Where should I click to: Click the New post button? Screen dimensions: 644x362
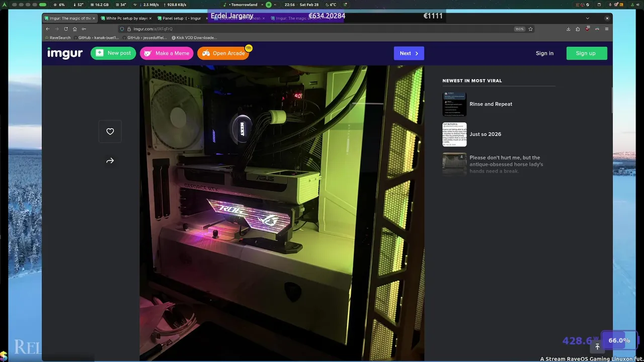(113, 53)
